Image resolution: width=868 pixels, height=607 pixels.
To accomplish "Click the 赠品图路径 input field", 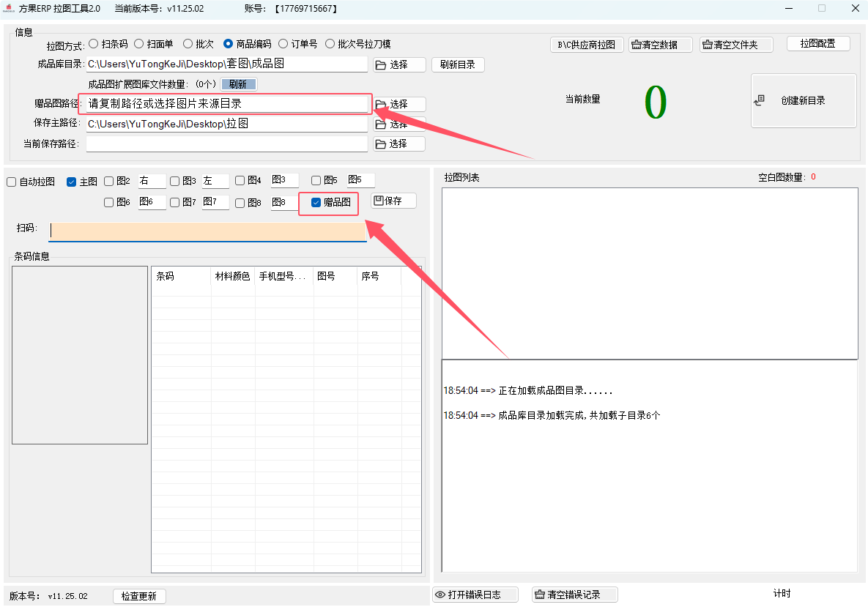I will tap(227, 103).
